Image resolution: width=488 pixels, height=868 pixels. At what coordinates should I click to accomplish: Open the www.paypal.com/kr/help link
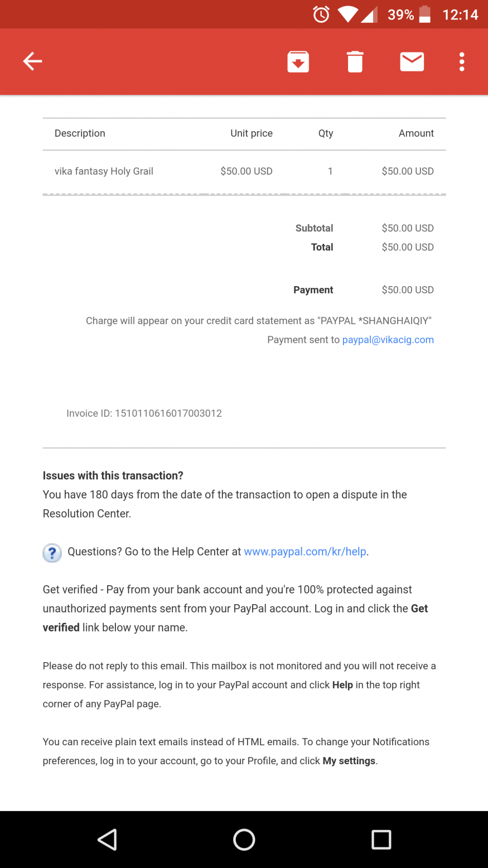pos(305,552)
